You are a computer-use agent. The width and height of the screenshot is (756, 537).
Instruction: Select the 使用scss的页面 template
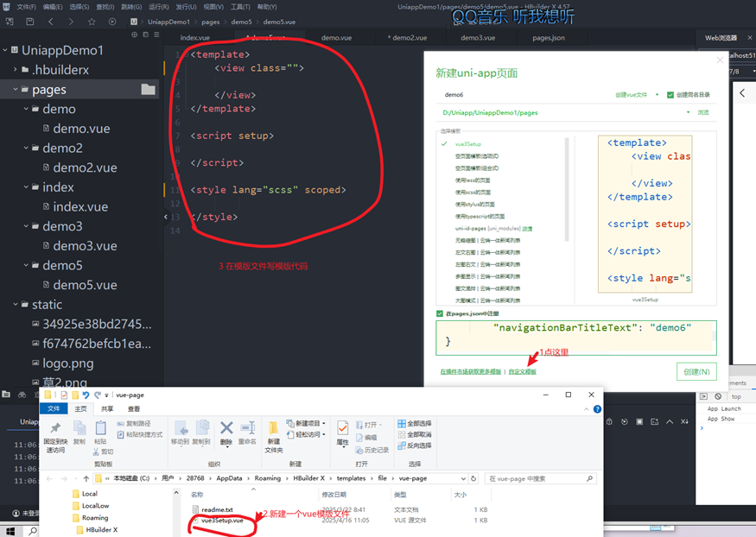click(x=473, y=193)
